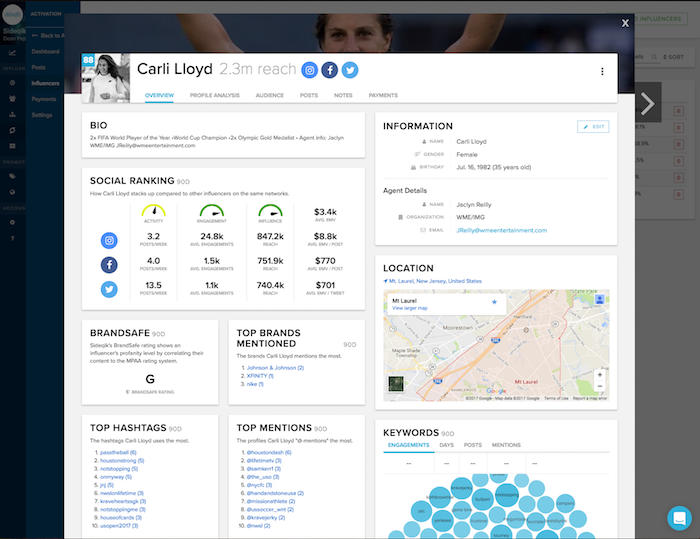700x539 pixels.
Task: Select Days tab in Keywords
Action: pos(446,445)
